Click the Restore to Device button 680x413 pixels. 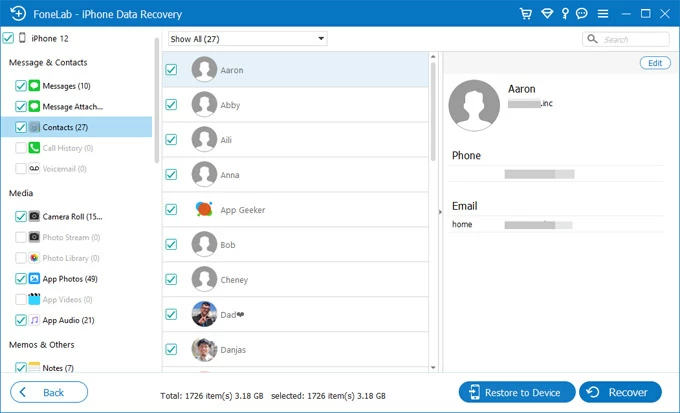(516, 392)
